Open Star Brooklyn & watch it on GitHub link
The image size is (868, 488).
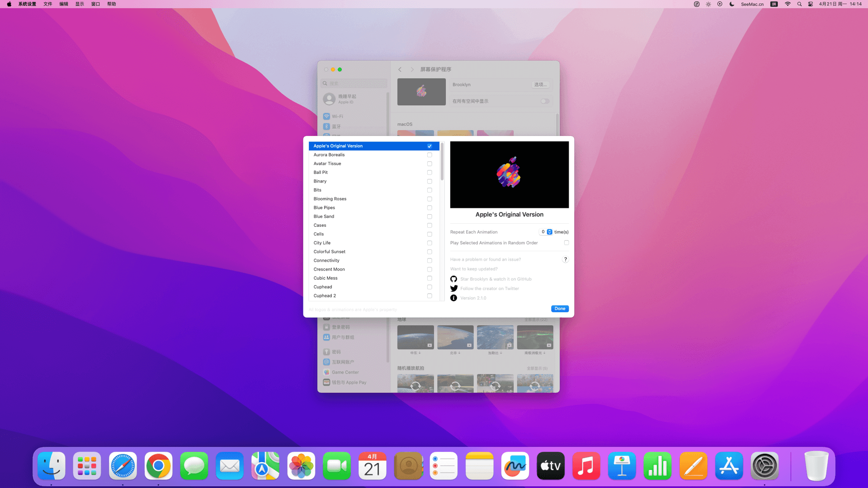click(x=496, y=279)
